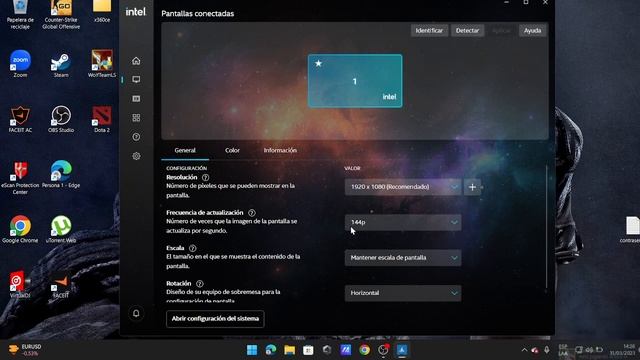The height and width of the screenshot is (360, 640).
Task: Select the Display monitor icon in sidebar
Action: pyautogui.click(x=136, y=80)
